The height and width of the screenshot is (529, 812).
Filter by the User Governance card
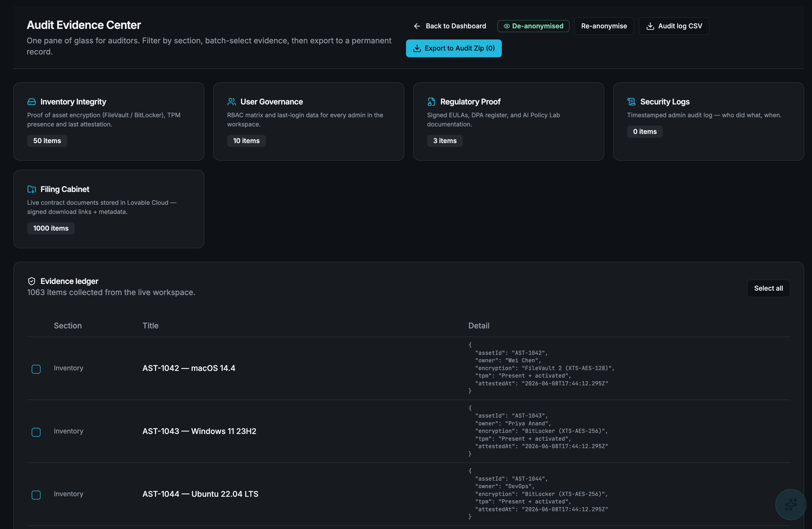(x=309, y=121)
